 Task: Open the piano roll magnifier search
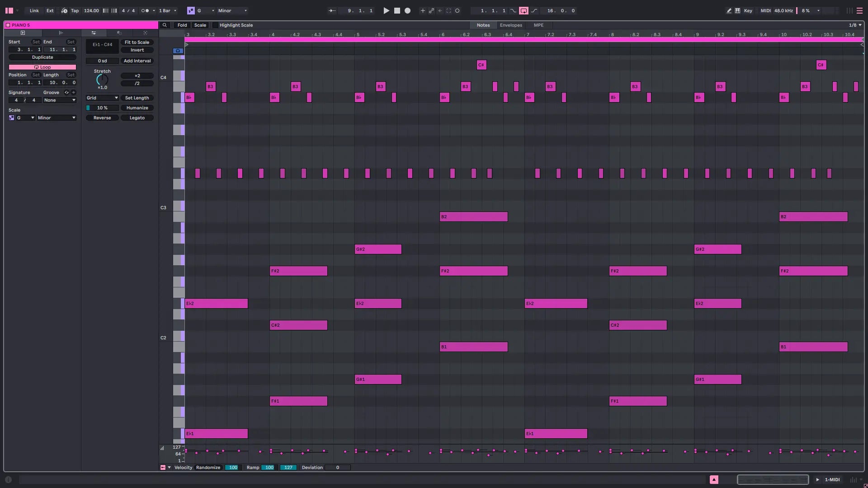165,25
